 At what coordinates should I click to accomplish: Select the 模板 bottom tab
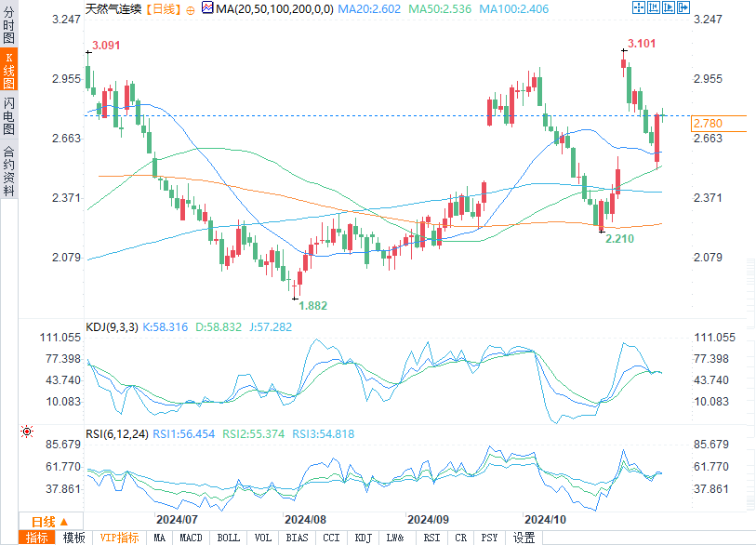(74, 538)
